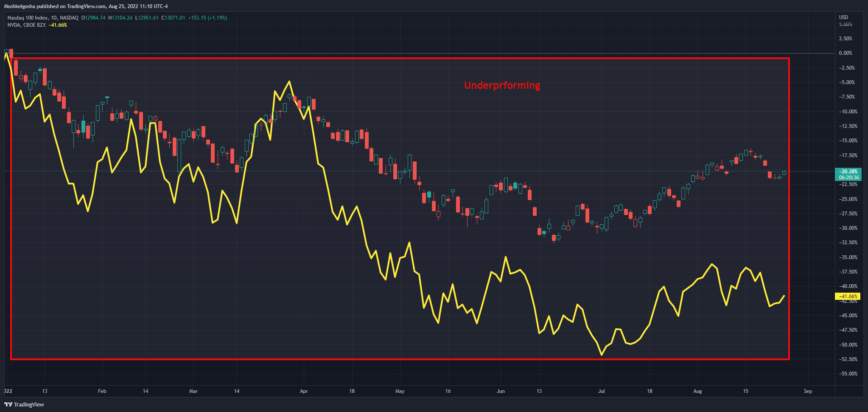Click the close value C13071.01
This screenshot has width=868, height=412.
pyautogui.click(x=173, y=18)
